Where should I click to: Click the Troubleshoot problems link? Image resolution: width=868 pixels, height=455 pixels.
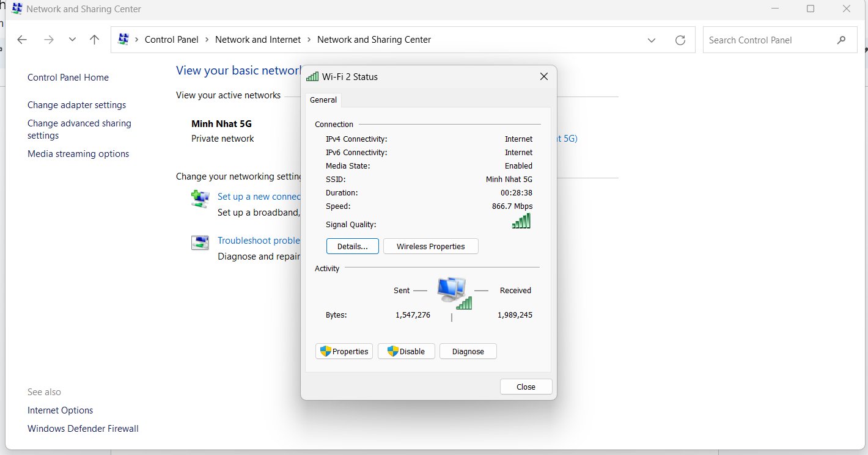[x=259, y=241]
